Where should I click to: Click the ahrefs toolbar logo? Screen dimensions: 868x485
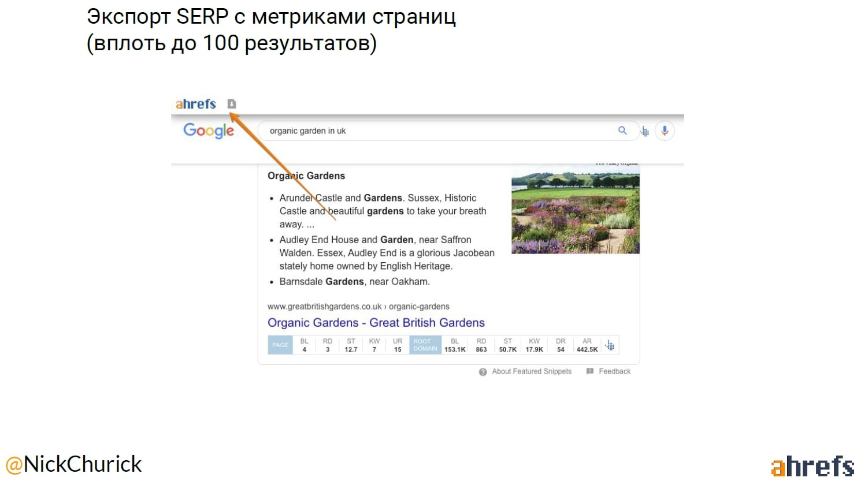196,104
